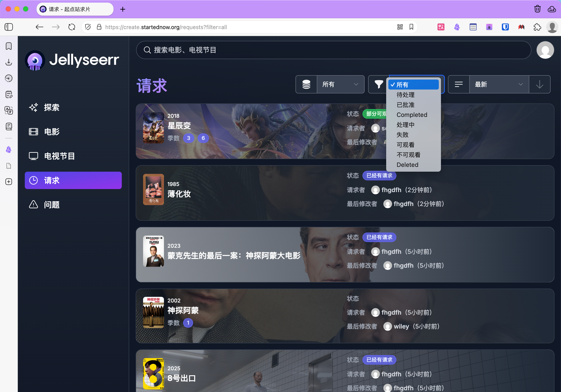Open the 最新 sort dropdown
The height and width of the screenshot is (392, 561).
[x=499, y=85]
